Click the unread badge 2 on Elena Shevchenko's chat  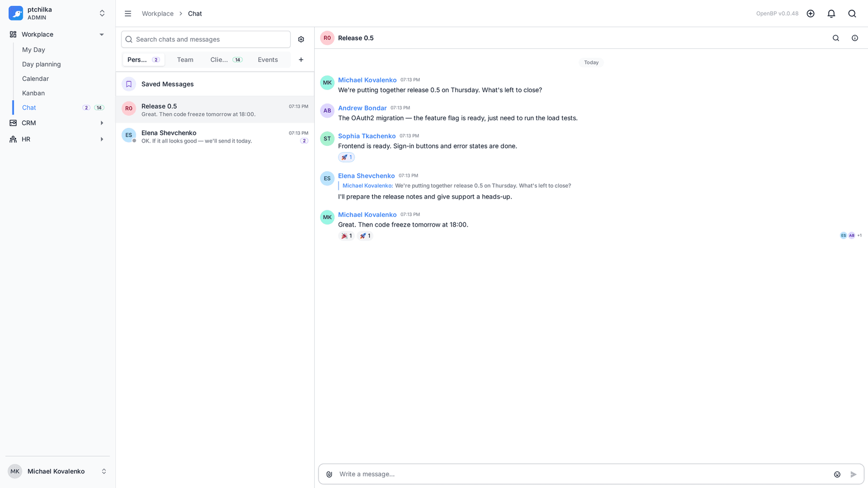(x=304, y=141)
